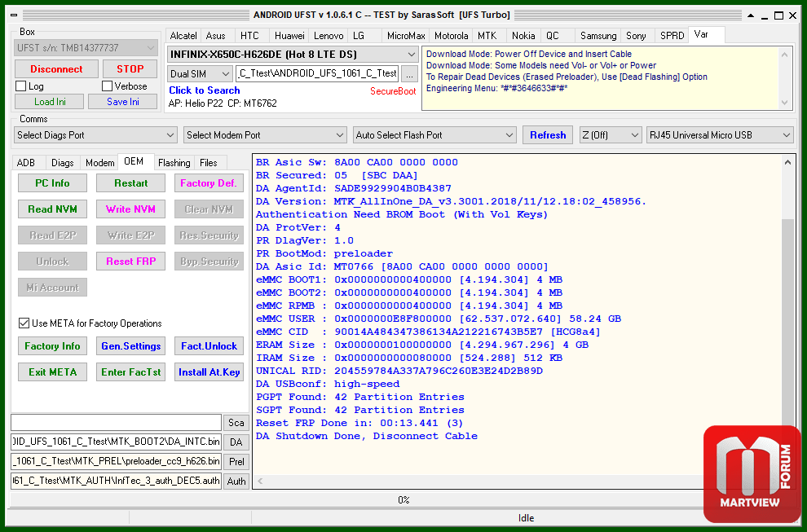Switch to the Alcatel brand tab

183,36
